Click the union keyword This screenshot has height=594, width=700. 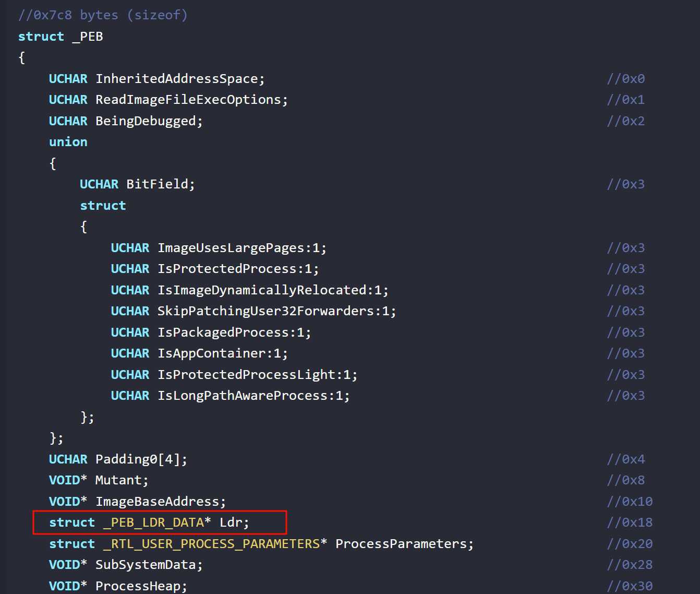tap(68, 142)
